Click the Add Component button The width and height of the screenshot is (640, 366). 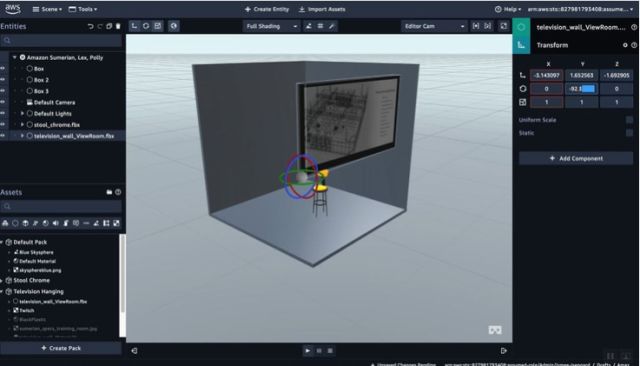tap(576, 158)
